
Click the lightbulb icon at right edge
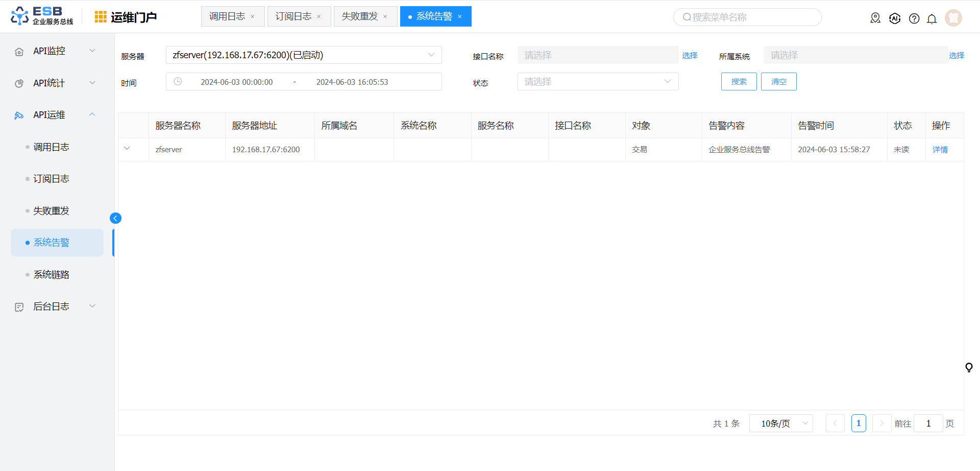969,367
